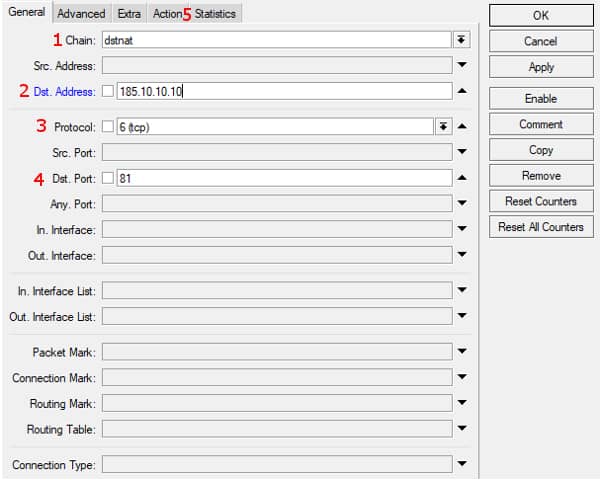This screenshot has height=480, width=600.
Task: Expand the Connection Type field
Action: [462, 464]
